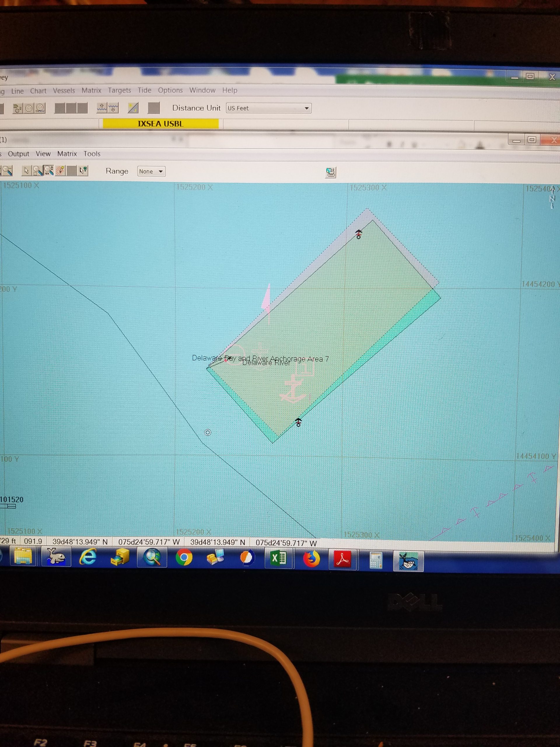Click the bullseye-over-waves target toolbar icon
The width and height of the screenshot is (560, 747).
pyautogui.click(x=40, y=109)
